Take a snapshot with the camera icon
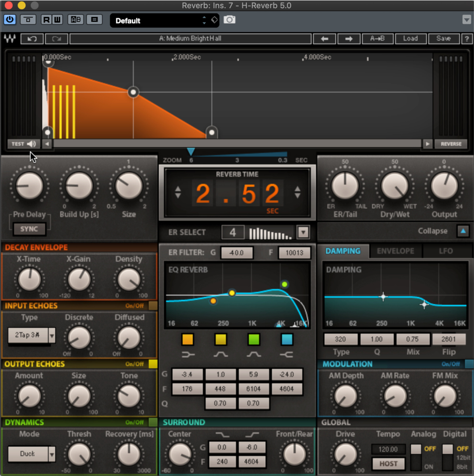Viewport: 474px width, 476px height. (x=229, y=19)
